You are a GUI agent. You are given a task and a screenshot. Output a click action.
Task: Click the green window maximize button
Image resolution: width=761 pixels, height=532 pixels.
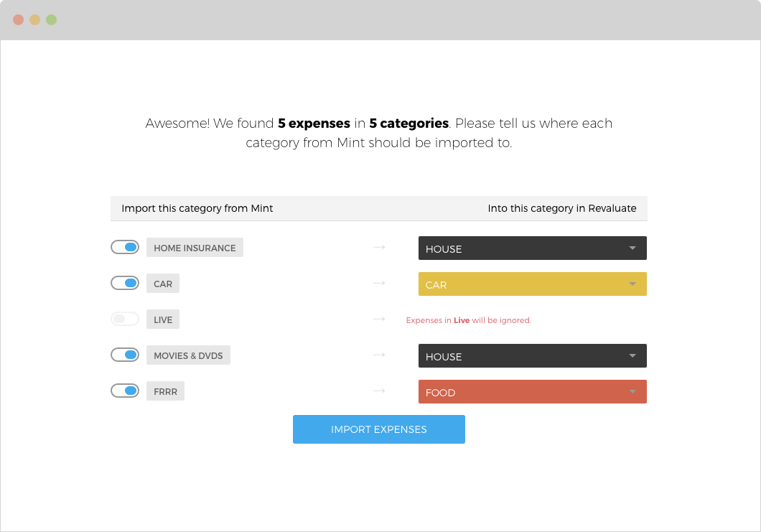point(51,20)
